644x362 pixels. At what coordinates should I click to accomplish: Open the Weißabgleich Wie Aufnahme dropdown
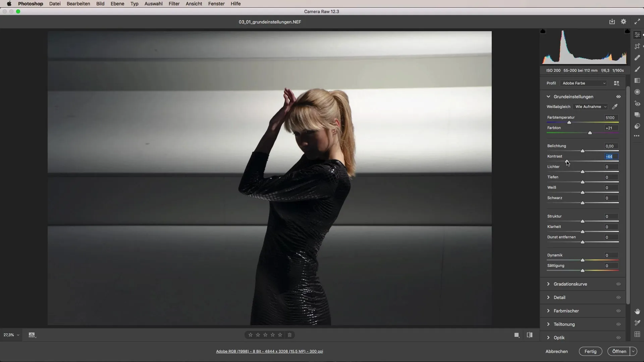tap(591, 107)
